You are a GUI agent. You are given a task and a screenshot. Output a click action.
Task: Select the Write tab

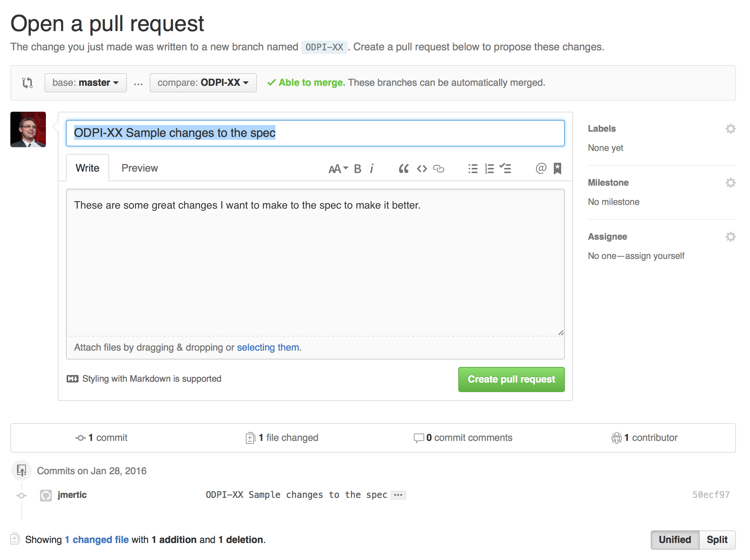(87, 168)
